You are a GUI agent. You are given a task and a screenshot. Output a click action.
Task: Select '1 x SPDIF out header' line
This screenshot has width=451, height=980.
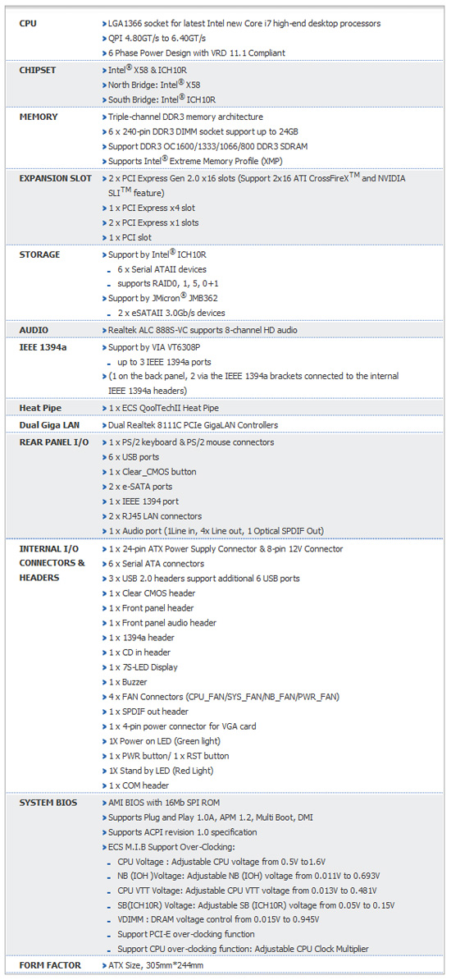point(148,712)
